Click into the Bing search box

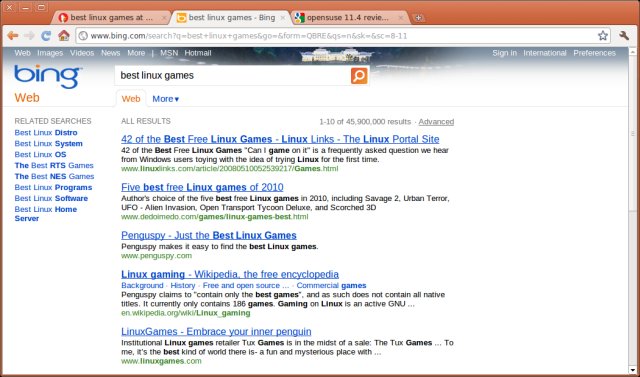[233, 76]
